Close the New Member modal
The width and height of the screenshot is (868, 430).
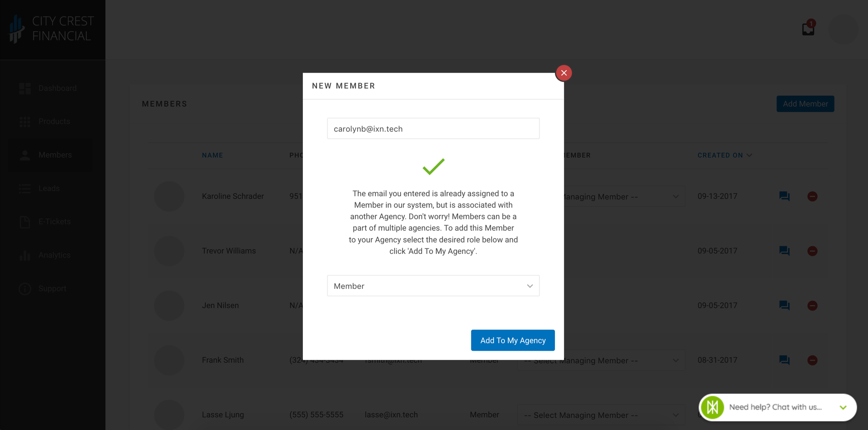(564, 73)
